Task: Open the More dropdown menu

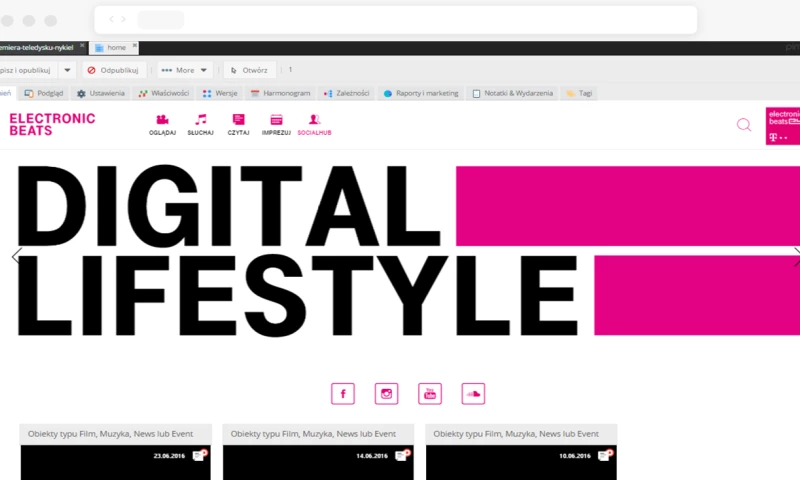Action: click(x=184, y=70)
